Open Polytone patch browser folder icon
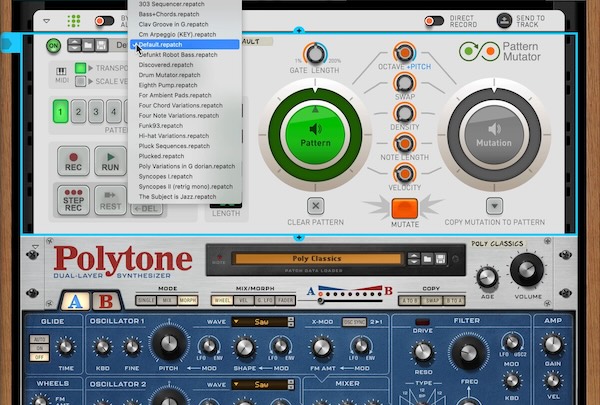 (x=427, y=259)
